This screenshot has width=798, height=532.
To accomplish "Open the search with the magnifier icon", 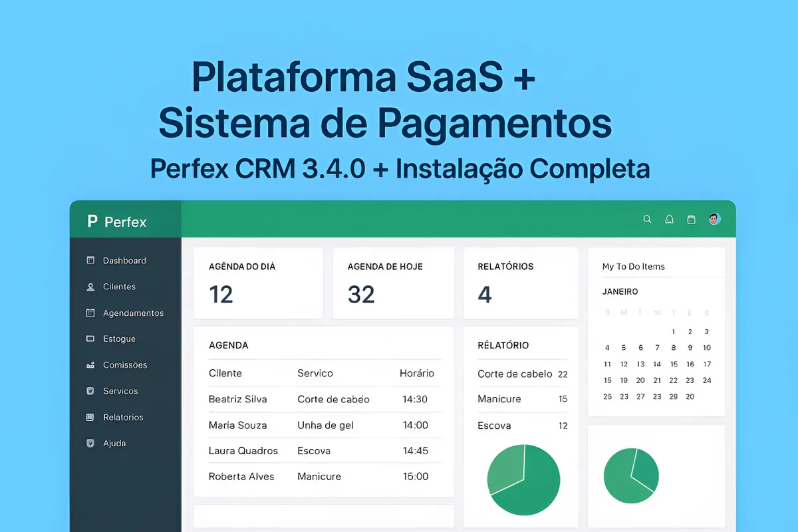I will click(647, 219).
